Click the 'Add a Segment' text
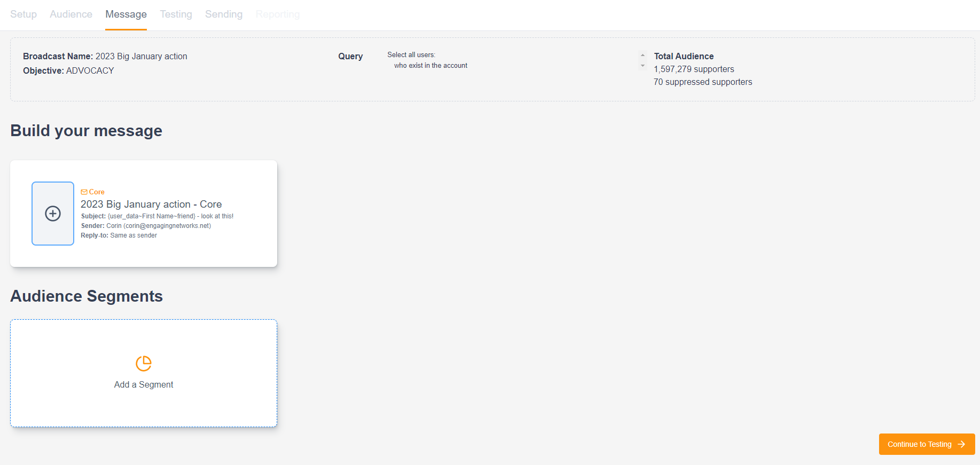This screenshot has height=465, width=980. (144, 384)
